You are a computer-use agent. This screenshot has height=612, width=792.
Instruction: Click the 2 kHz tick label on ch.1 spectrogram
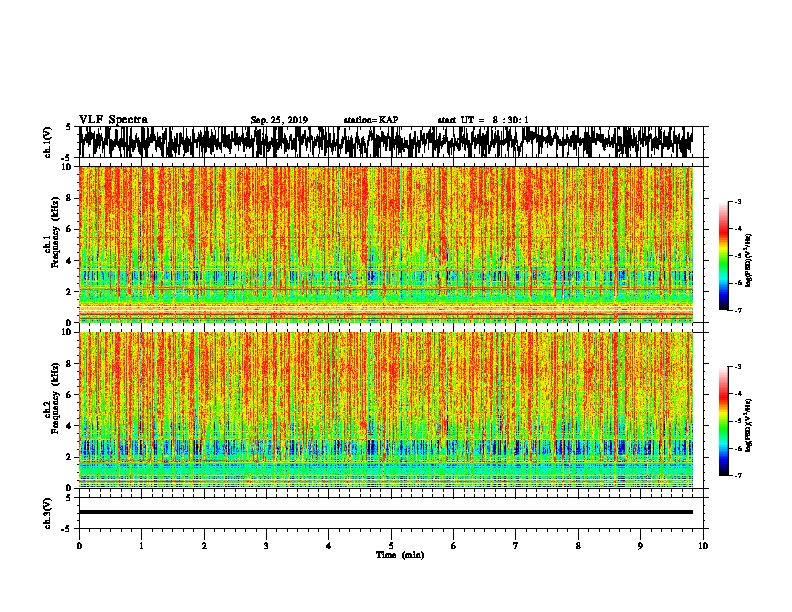[x=70, y=292]
